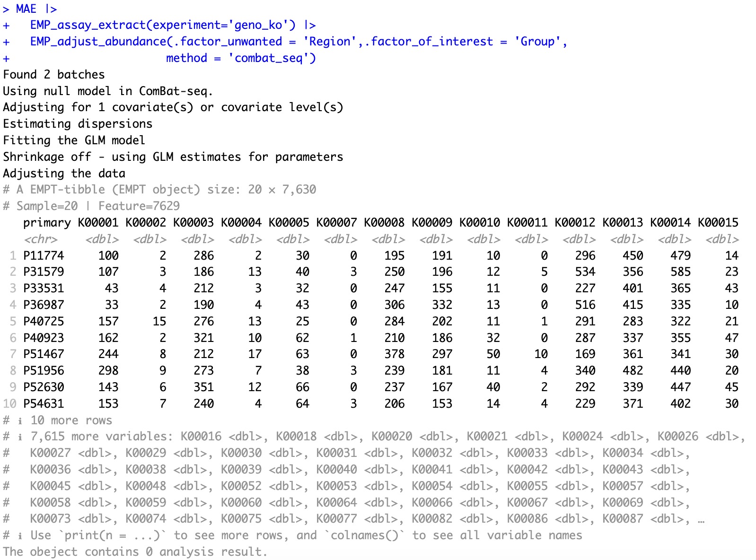Click the 'Estimating dispersions' output line
This screenshot has width=756, height=560.
click(78, 124)
